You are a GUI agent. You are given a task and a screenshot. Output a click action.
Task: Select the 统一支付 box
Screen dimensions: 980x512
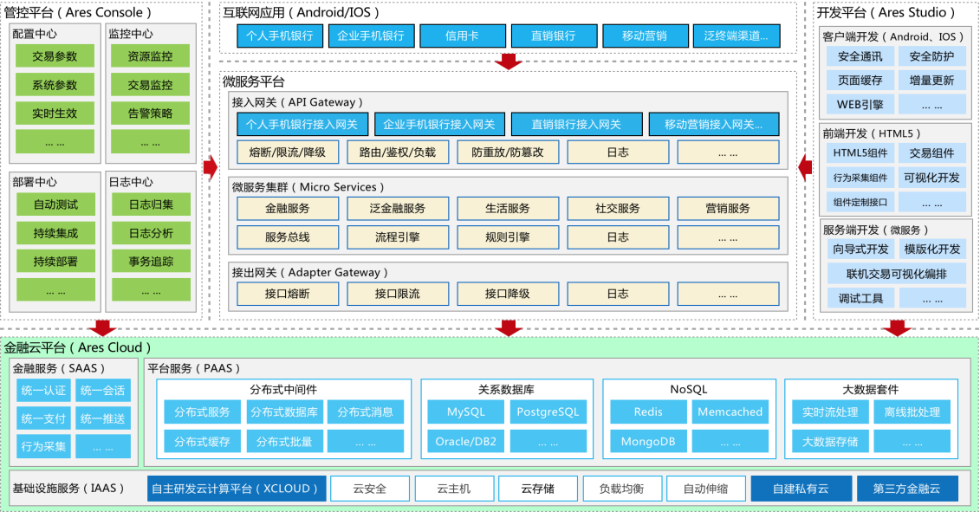pyautogui.click(x=43, y=418)
